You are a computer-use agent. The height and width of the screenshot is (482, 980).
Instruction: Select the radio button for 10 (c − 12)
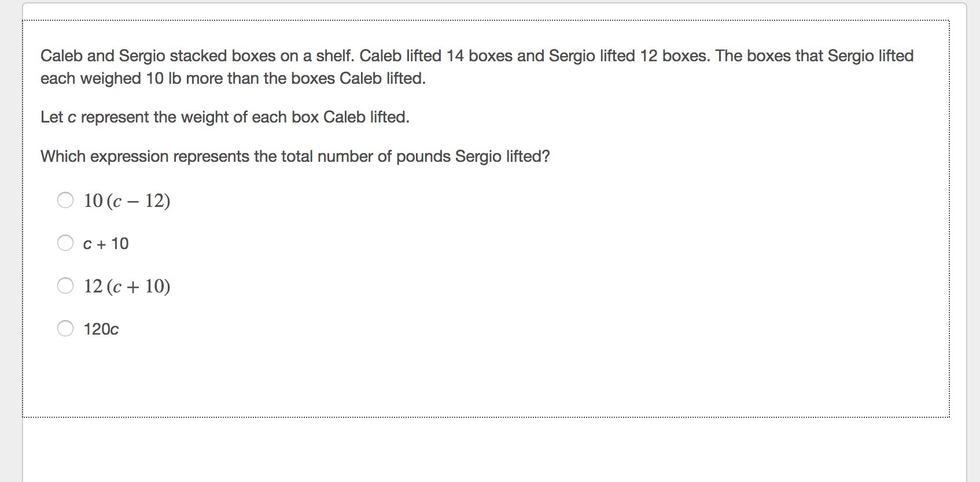coord(65,200)
